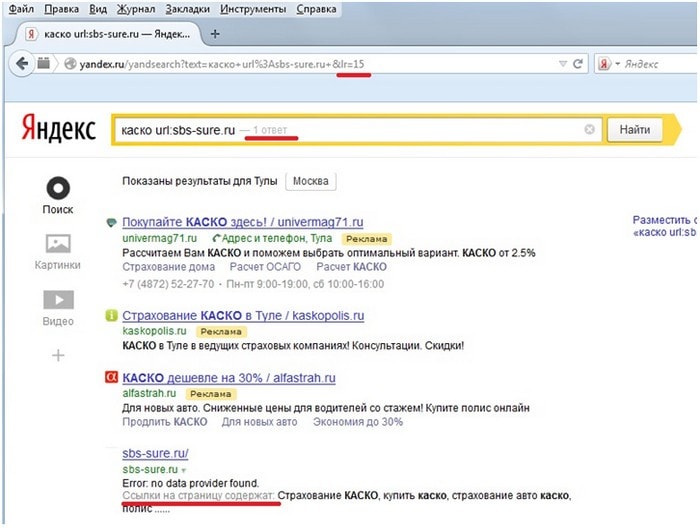The height and width of the screenshot is (530, 700).
Task: Open Страхование дома sitelink
Action: (168, 267)
